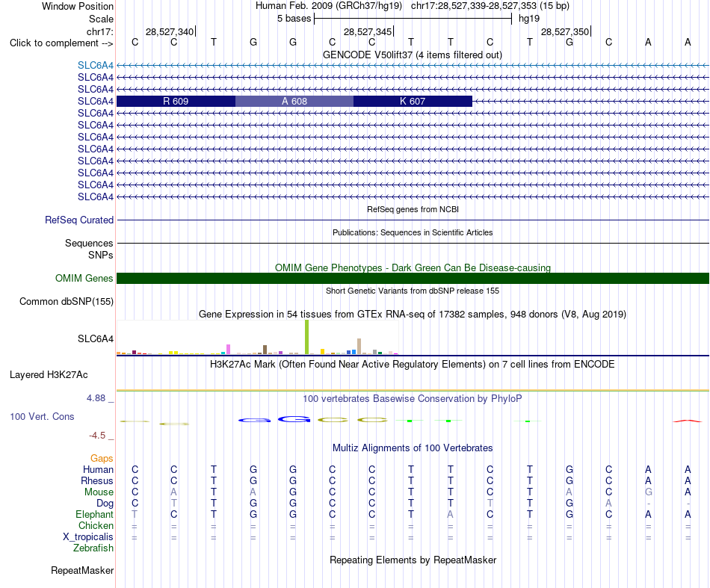Click the Human species label
710x588 pixels.
coord(98,470)
